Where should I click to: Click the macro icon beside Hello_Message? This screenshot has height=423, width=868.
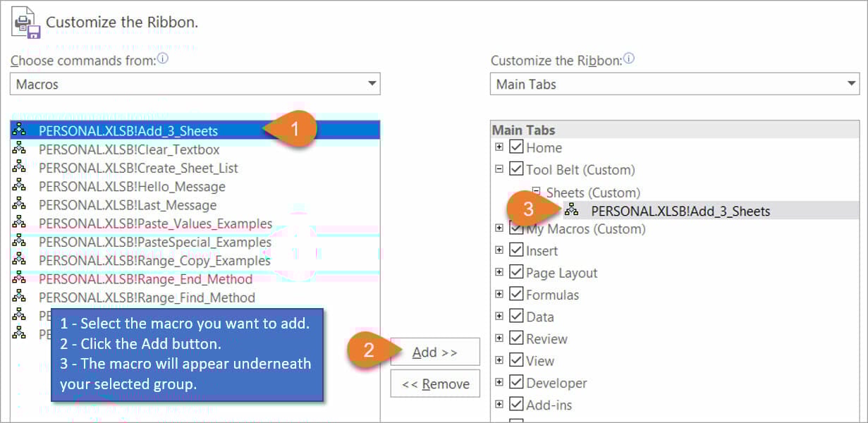click(19, 187)
